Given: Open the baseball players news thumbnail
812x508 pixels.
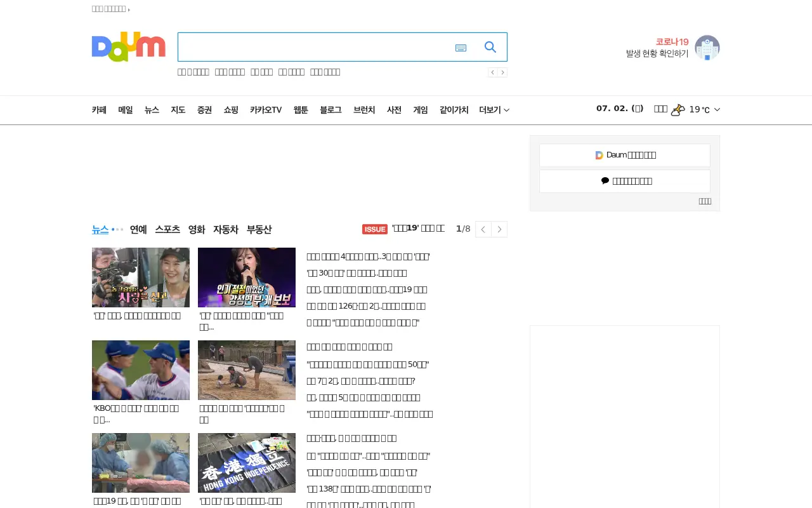Looking at the screenshot, I should click(141, 370).
